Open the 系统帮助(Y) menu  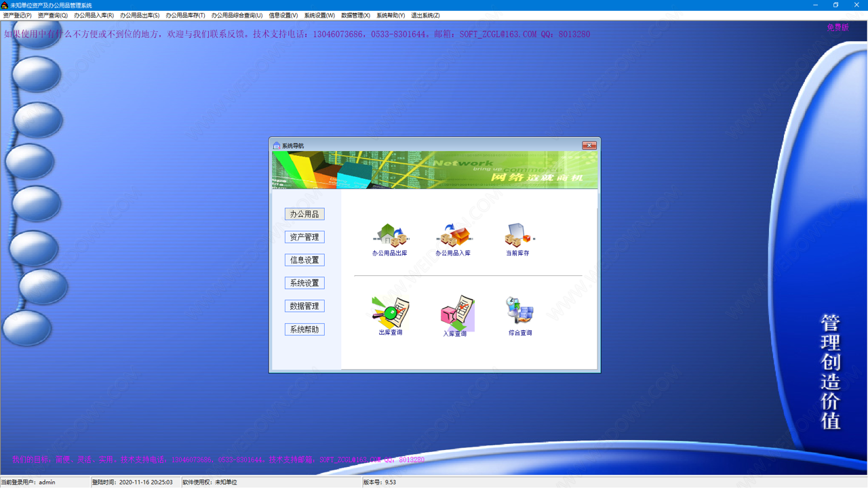tap(391, 16)
